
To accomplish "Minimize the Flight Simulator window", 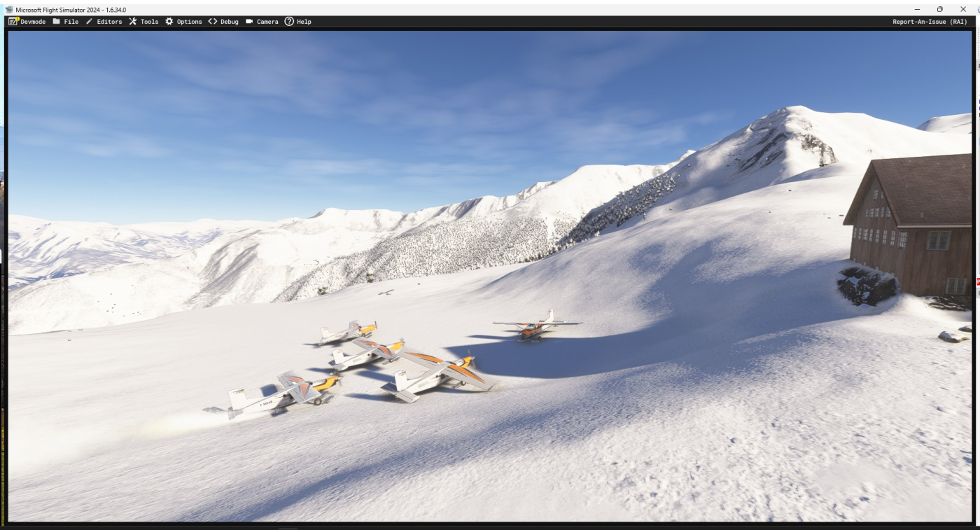I will 916,9.
